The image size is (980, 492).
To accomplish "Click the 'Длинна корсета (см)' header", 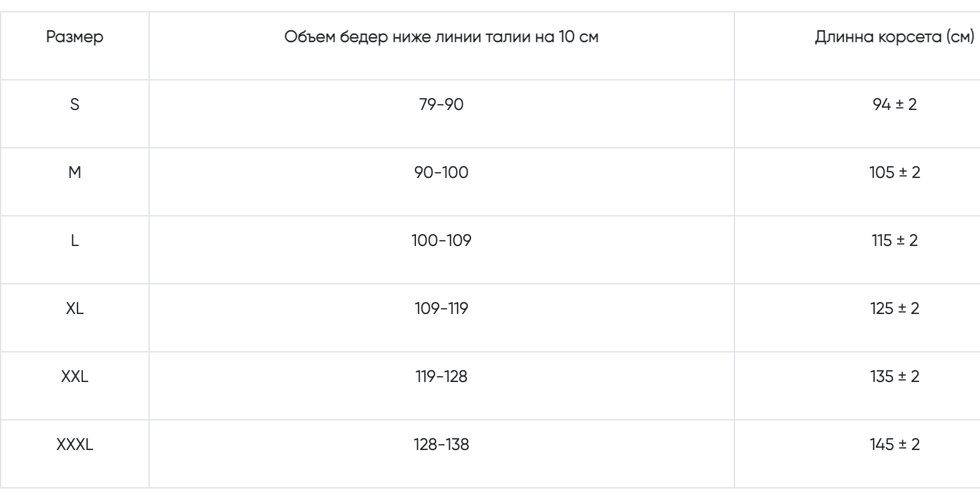I will [895, 37].
